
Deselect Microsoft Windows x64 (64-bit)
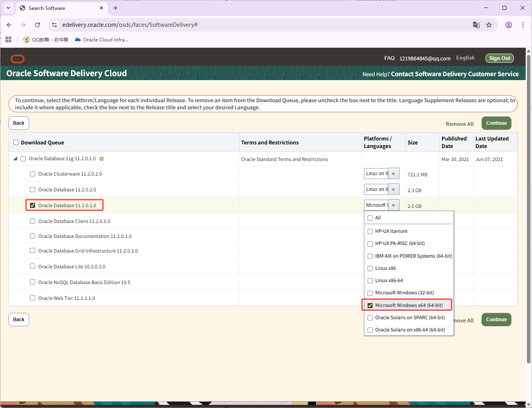click(370, 305)
